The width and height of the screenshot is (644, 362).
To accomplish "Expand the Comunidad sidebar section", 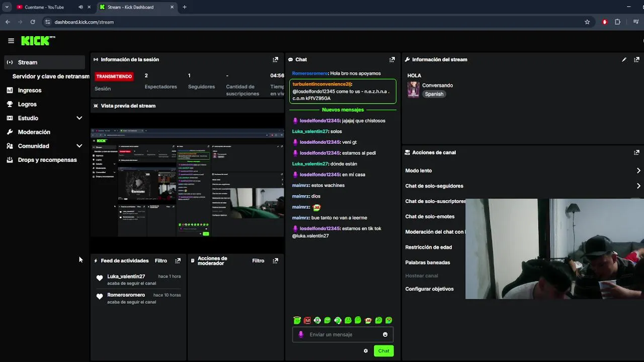I will point(79,146).
